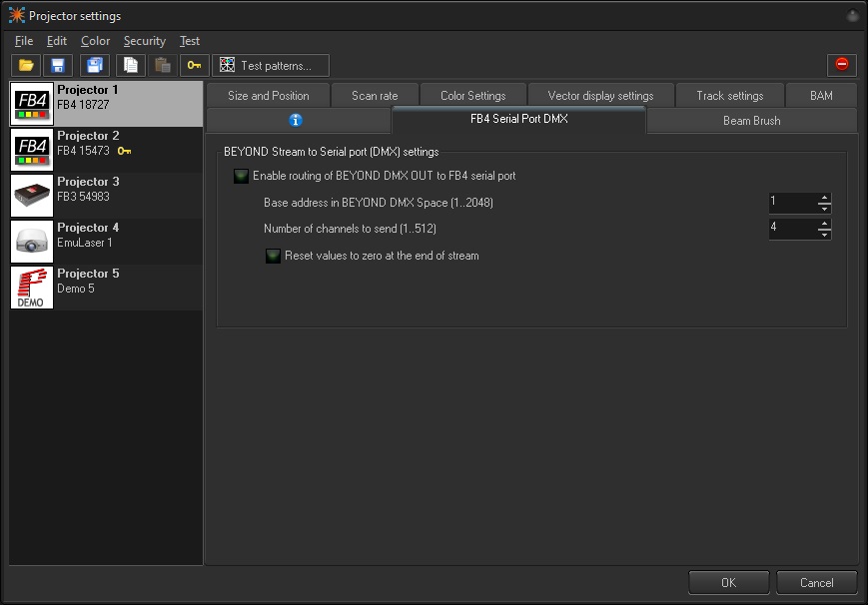The image size is (868, 605).
Task: Click the single floppy disk save icon
Action: click(x=58, y=66)
